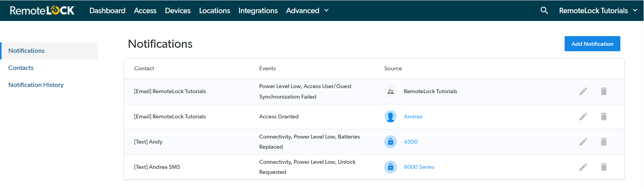Click the Power Level Low, Access User/Guest Synchronization Failed text
Image resolution: width=644 pixels, height=189 pixels.
pos(305,92)
